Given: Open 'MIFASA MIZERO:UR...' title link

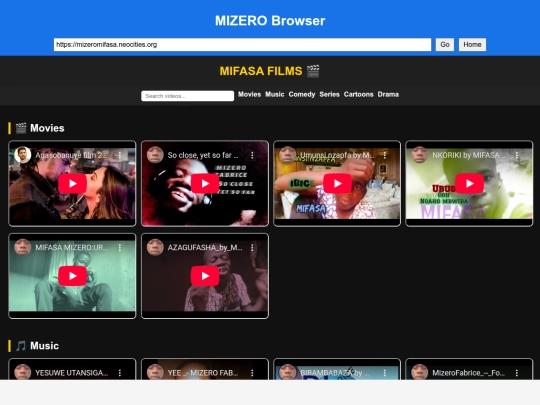Looking at the screenshot, I should click(72, 248).
